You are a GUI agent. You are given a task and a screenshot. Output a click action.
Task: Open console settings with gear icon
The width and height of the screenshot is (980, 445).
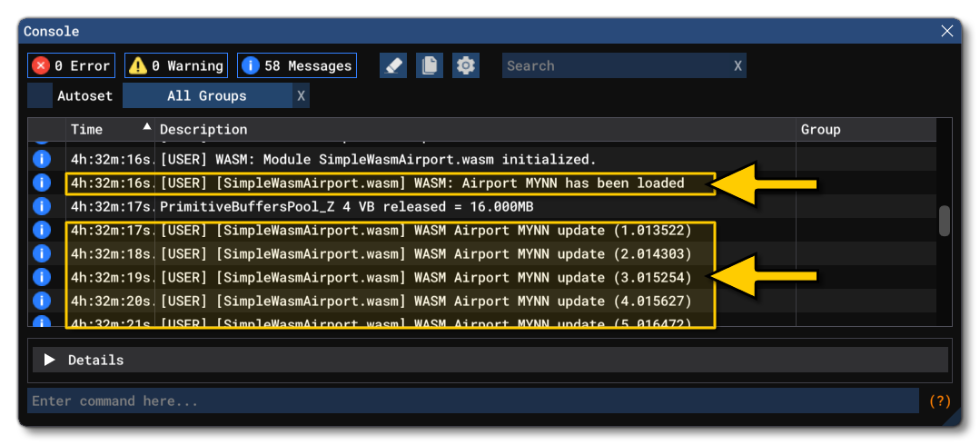coord(466,65)
